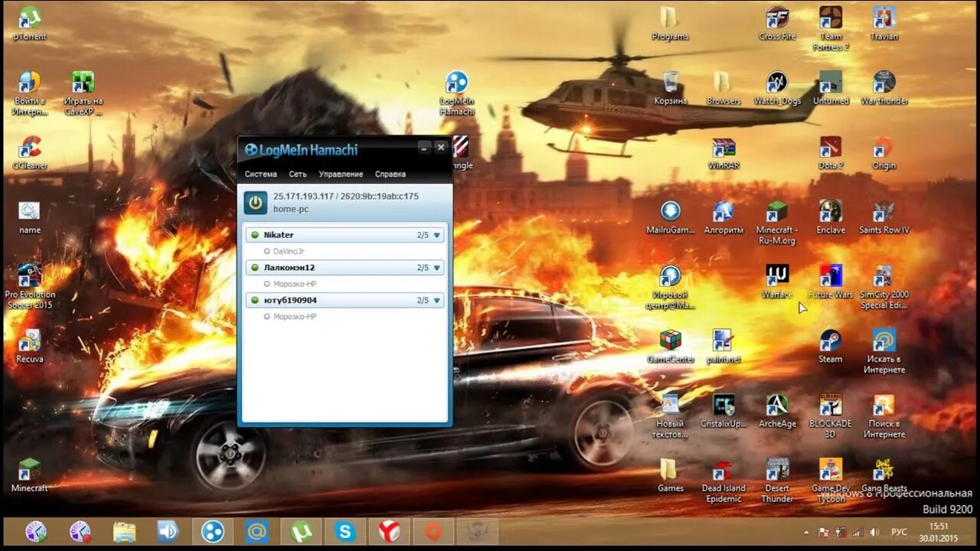This screenshot has height=551, width=980.
Task: Launch Saints Row IV shortcut
Action: coord(884,217)
